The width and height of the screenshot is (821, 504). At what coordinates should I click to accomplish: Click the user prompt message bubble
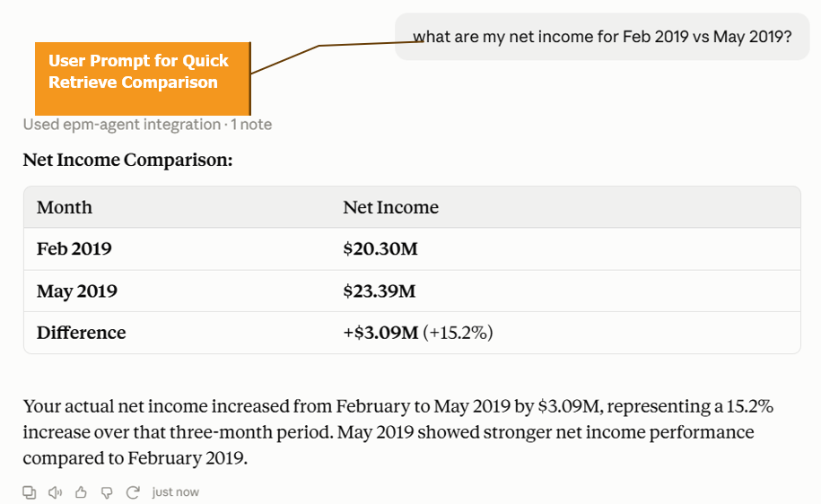(x=602, y=37)
